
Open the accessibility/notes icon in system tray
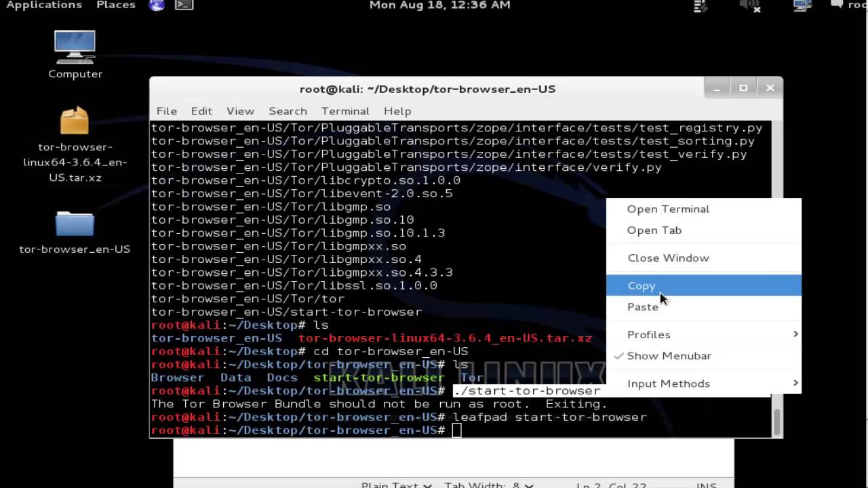pyautogui.click(x=701, y=6)
